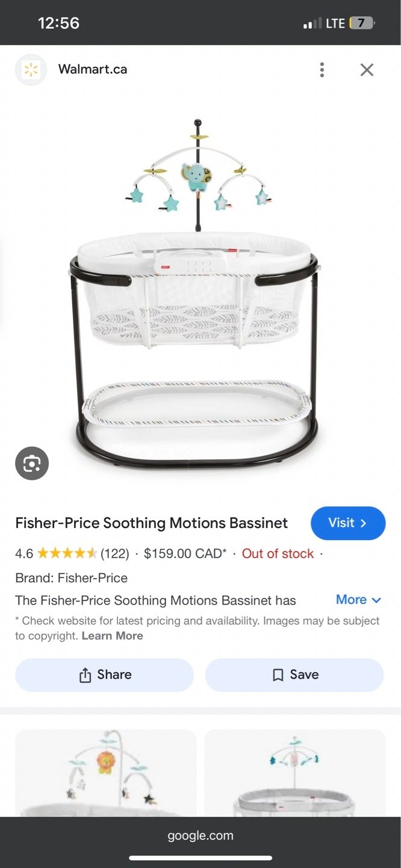401x868 pixels.
Task: Open the grey bassinet related thumbnail
Action: click(295, 773)
